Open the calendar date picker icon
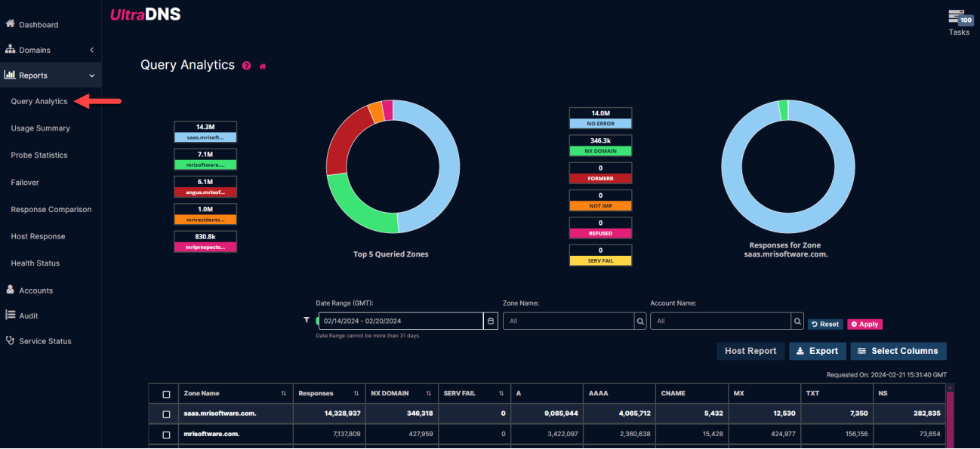This screenshot has width=980, height=449. point(491,321)
